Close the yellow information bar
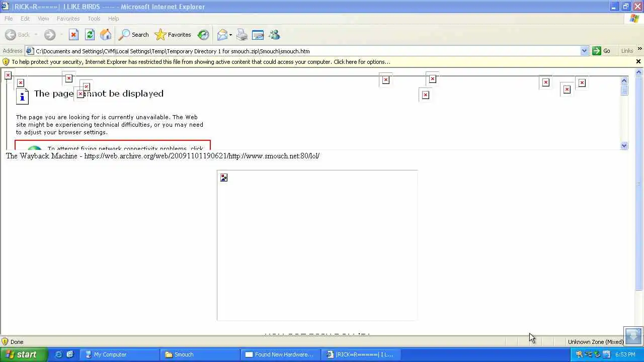 638,61
